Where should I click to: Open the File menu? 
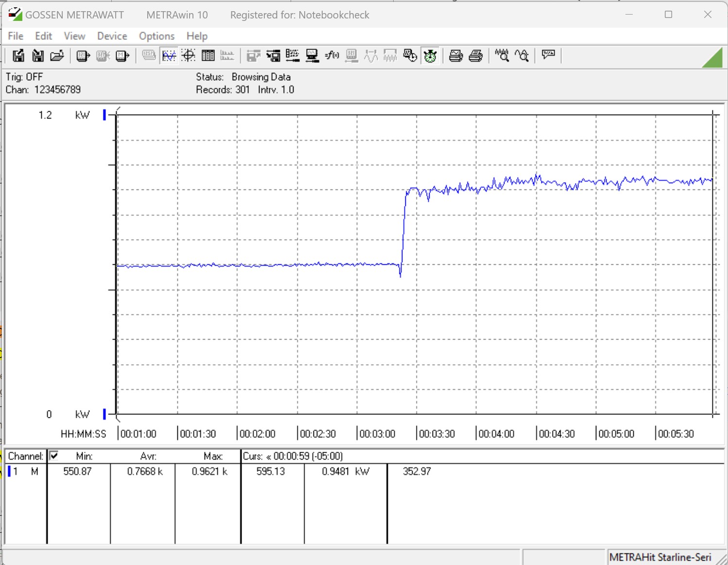[x=16, y=36]
